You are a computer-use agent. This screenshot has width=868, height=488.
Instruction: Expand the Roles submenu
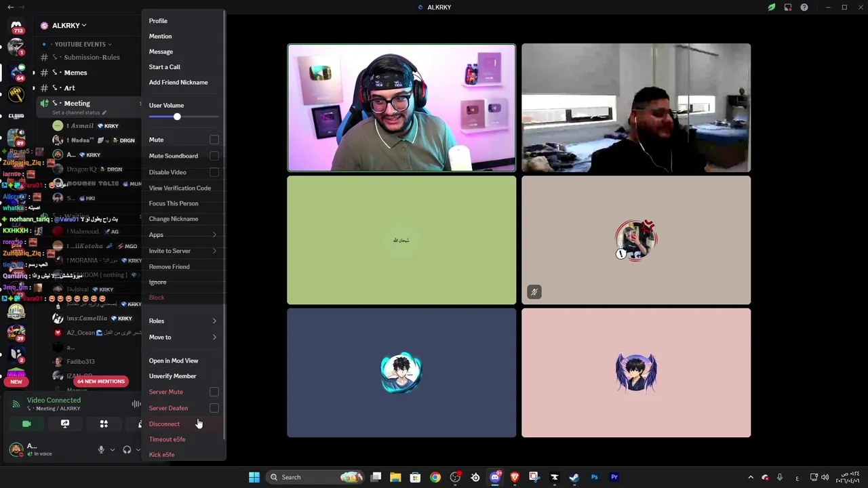[x=183, y=321]
